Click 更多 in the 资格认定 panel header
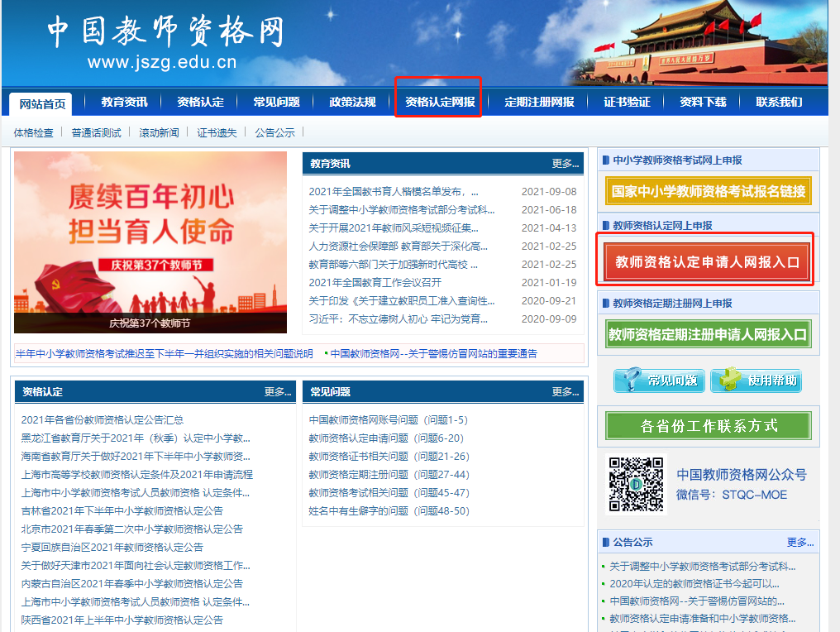 [278, 392]
